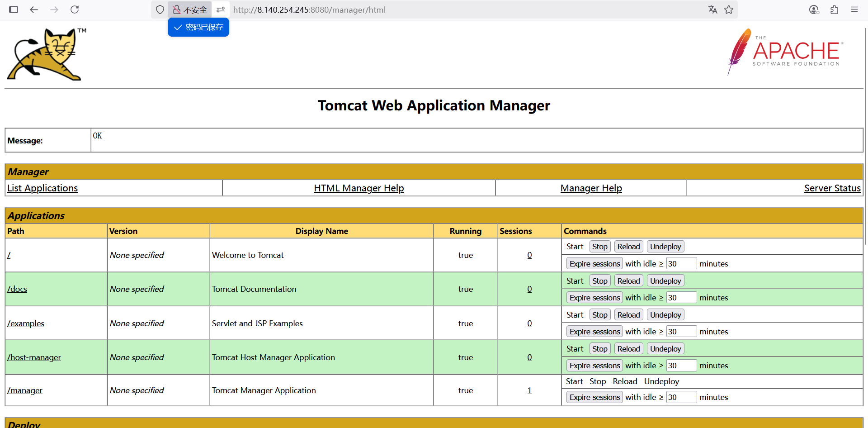The height and width of the screenshot is (428, 868).
Task: Edit idle minutes field for /docs
Action: coord(681,298)
